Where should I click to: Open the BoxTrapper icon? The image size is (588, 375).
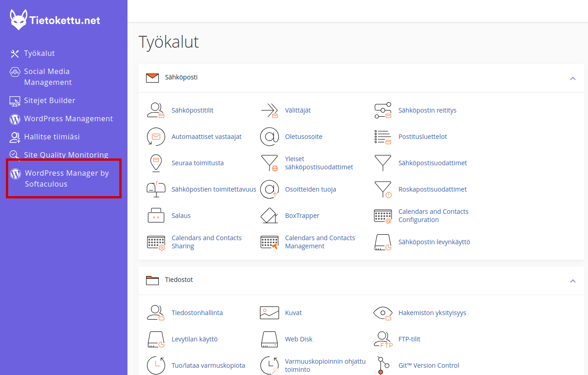pyautogui.click(x=269, y=216)
